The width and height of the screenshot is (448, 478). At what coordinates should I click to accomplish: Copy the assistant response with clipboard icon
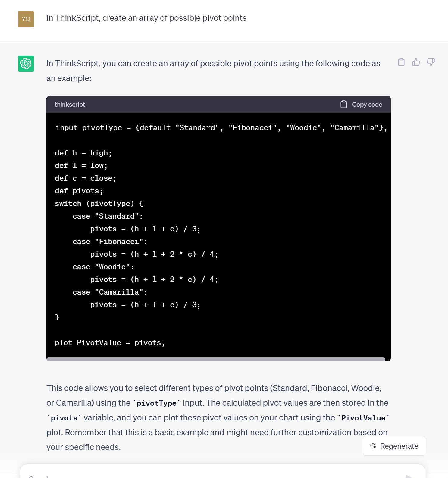click(x=401, y=62)
